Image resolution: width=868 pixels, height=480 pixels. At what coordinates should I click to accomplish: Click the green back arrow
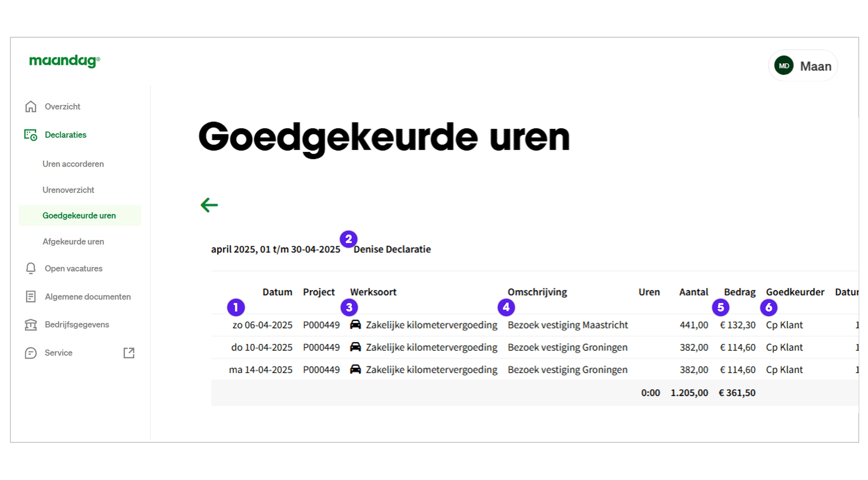pos(209,205)
